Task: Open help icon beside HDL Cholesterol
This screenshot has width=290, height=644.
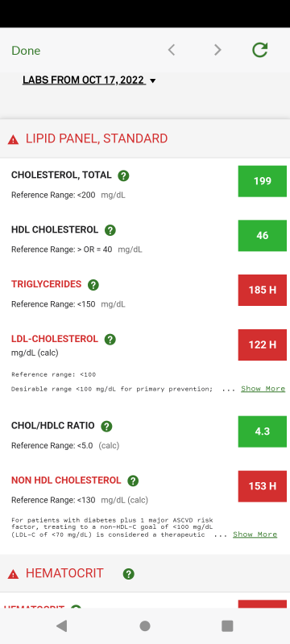Action: [x=110, y=230]
